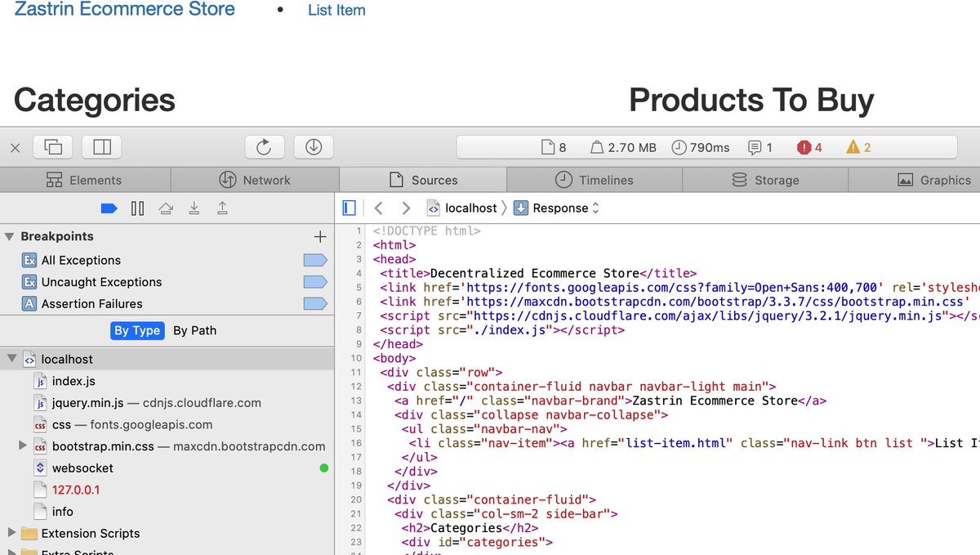Group resources By Type

coord(137,330)
